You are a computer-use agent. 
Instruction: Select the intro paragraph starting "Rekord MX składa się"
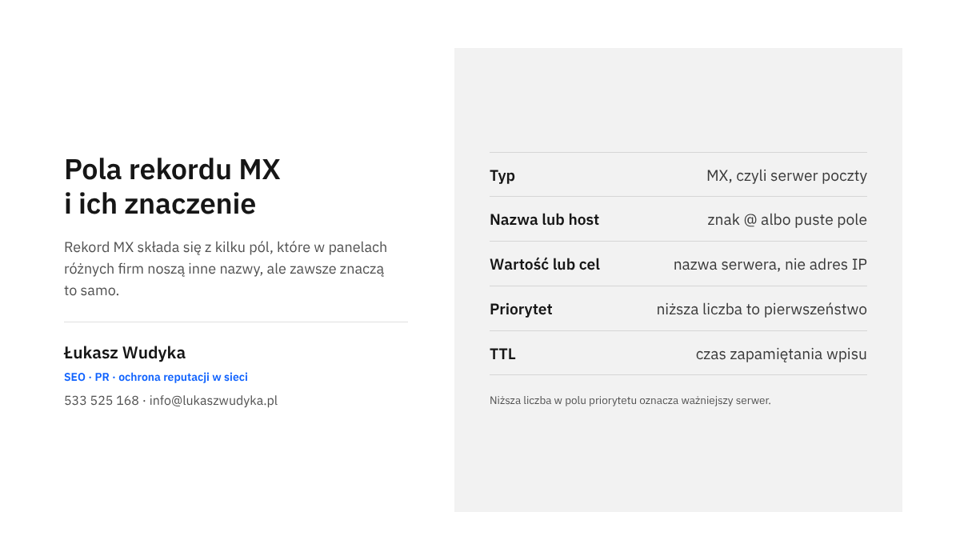[226, 269]
